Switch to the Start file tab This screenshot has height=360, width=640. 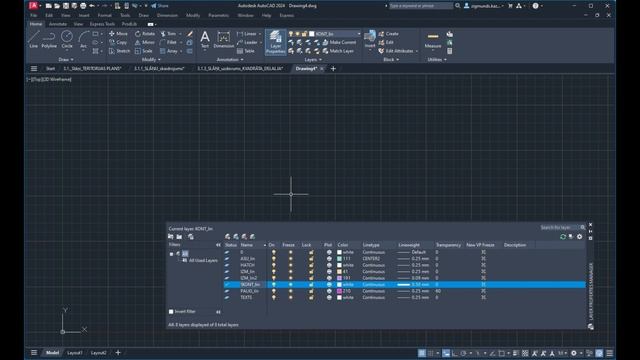coord(50,69)
